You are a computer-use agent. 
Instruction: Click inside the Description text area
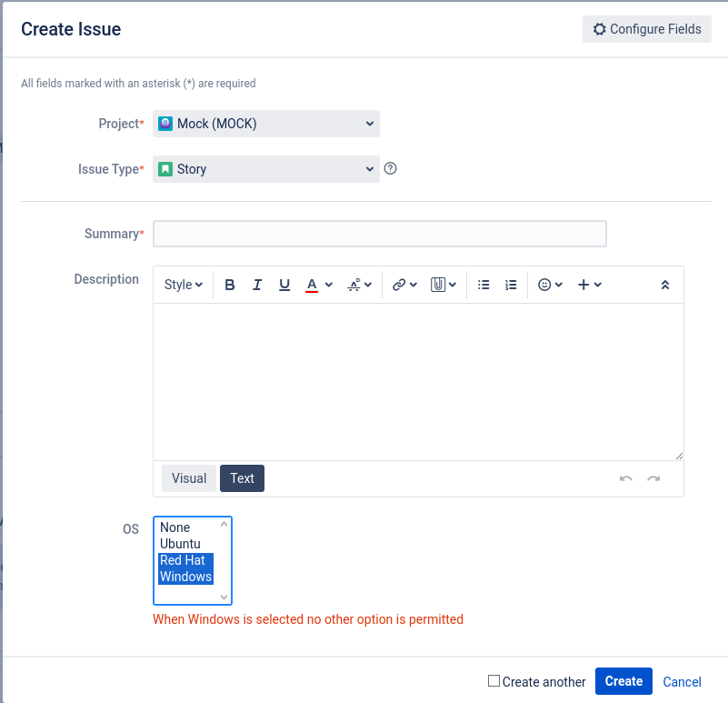tap(418, 382)
